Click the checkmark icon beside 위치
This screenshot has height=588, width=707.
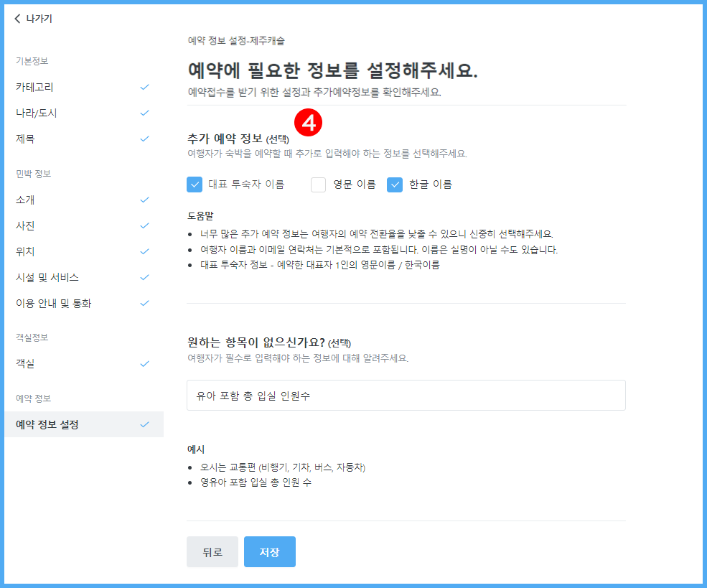144,251
